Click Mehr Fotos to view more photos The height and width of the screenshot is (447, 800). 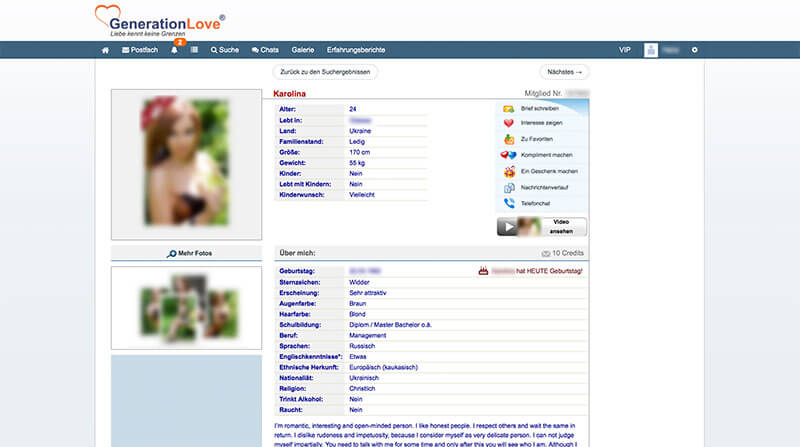(190, 253)
